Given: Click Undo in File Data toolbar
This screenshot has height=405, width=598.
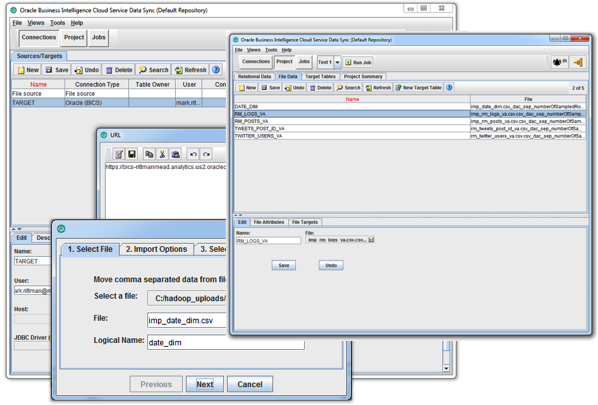Looking at the screenshot, I should click(x=295, y=88).
